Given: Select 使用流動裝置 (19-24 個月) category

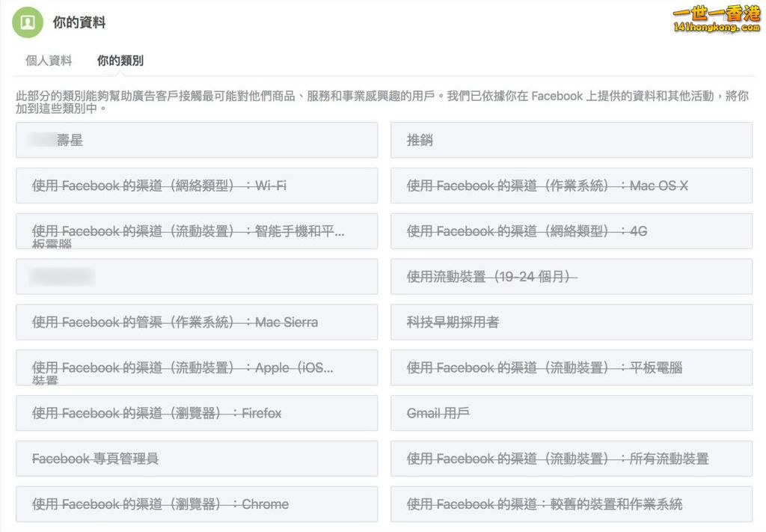Looking at the screenshot, I should coord(572,277).
